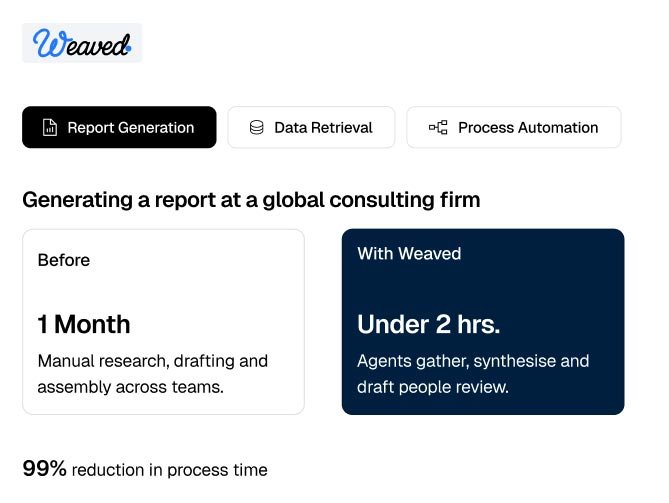The width and height of the screenshot is (669, 503).
Task: Click the 'Process Automation' label text
Action: (528, 128)
